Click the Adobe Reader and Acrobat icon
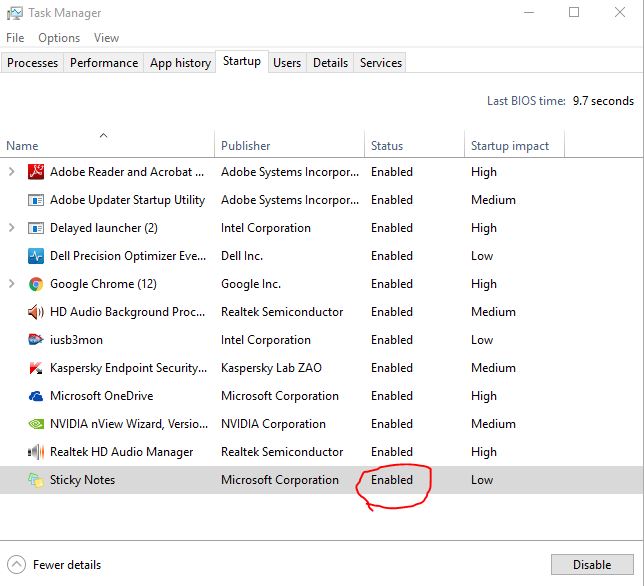The width and height of the screenshot is (644, 586). pyautogui.click(x=36, y=172)
